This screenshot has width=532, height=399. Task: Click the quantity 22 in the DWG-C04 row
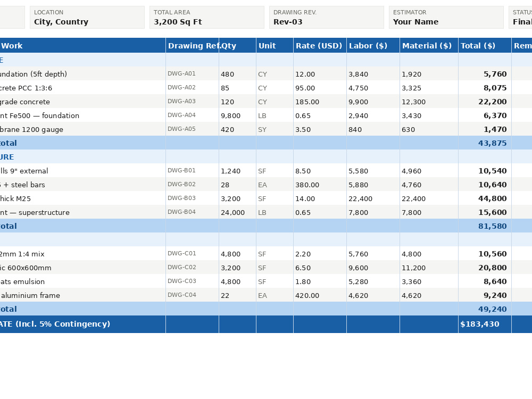[x=225, y=295]
